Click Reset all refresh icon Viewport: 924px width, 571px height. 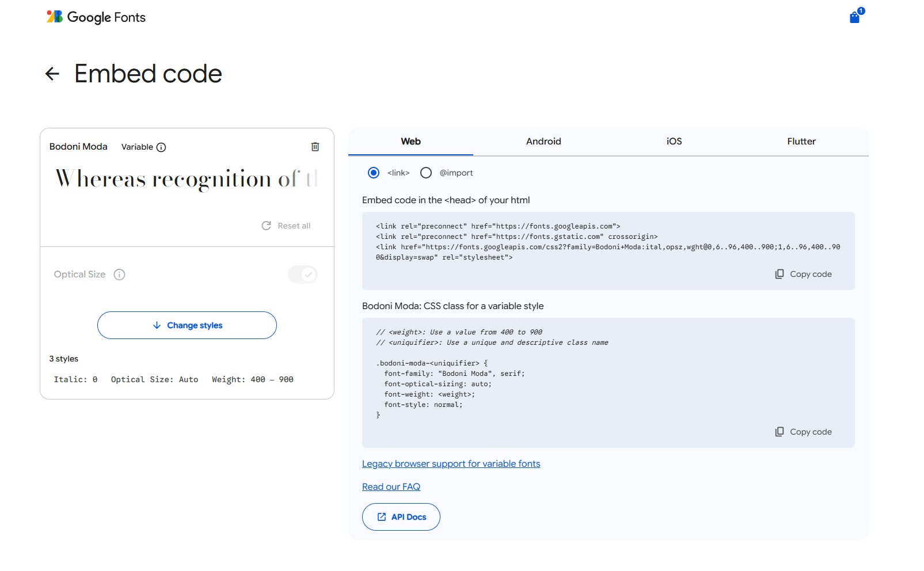click(x=267, y=226)
